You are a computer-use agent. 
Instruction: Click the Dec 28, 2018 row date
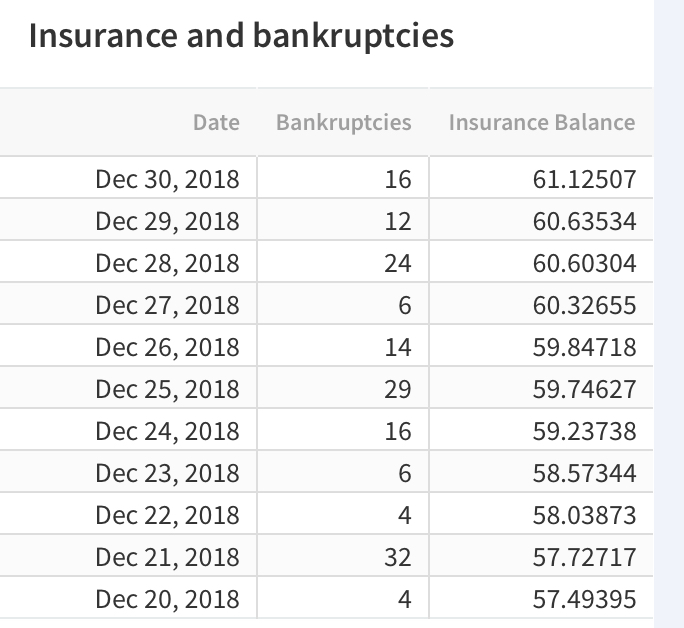click(168, 263)
